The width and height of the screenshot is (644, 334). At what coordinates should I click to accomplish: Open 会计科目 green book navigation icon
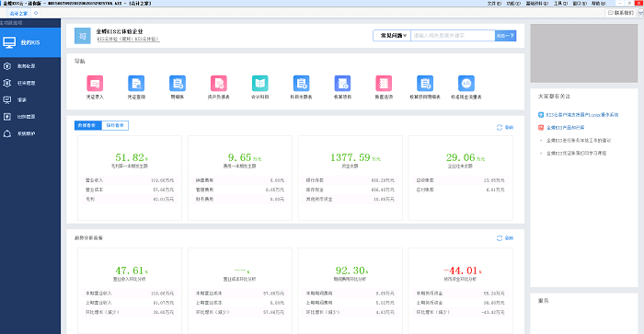point(260,84)
